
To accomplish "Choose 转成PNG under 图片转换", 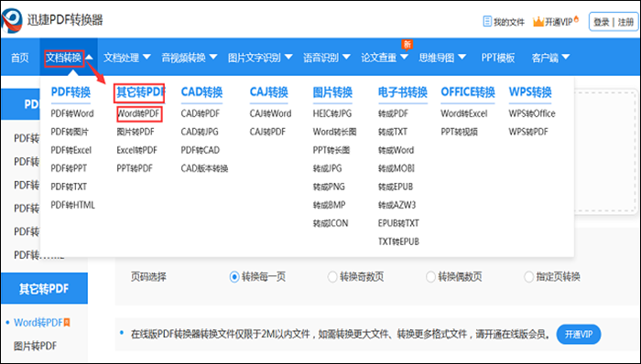I will (329, 187).
